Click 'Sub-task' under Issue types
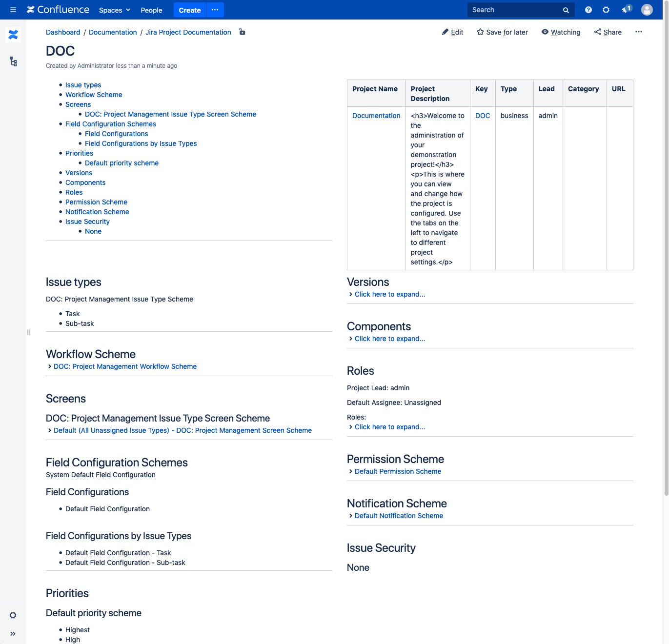669x644 pixels. [80, 323]
